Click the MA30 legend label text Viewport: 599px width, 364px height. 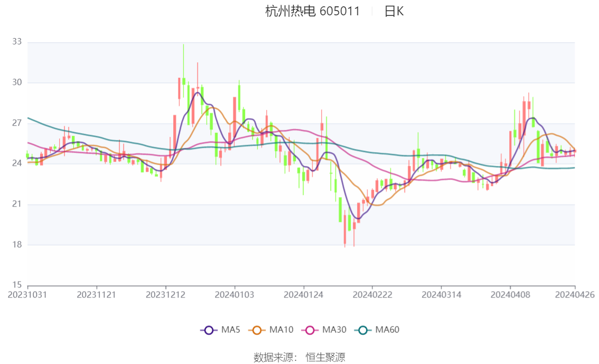[x=334, y=330]
